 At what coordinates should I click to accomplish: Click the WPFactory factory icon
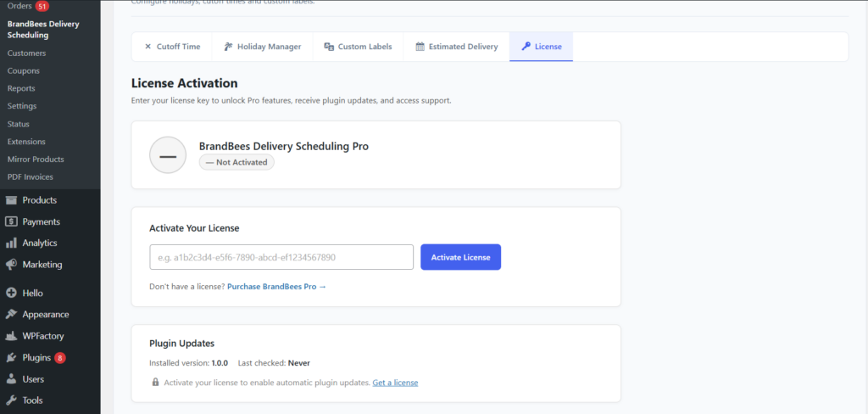11,336
